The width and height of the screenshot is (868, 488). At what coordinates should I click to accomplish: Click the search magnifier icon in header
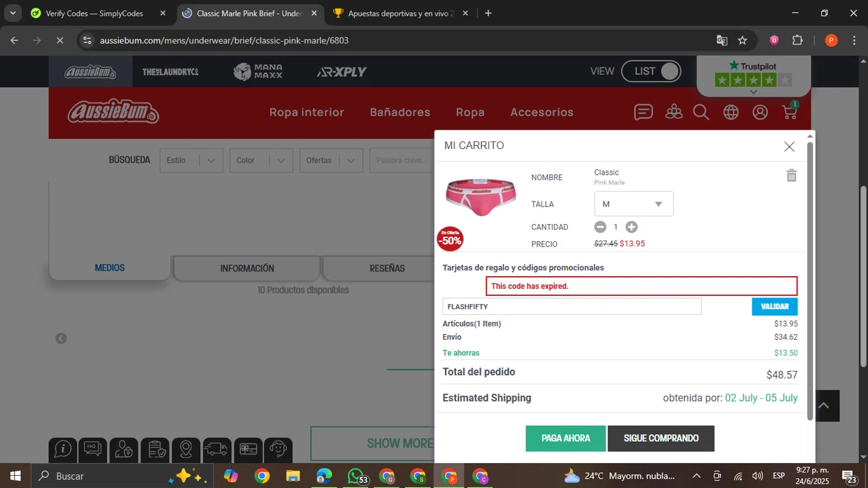pyautogui.click(x=701, y=112)
